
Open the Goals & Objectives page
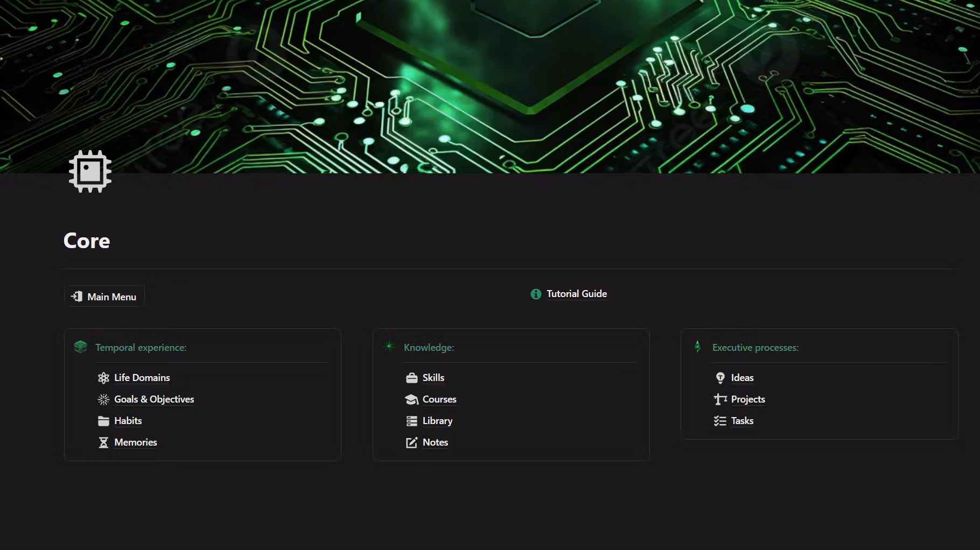[x=154, y=399]
